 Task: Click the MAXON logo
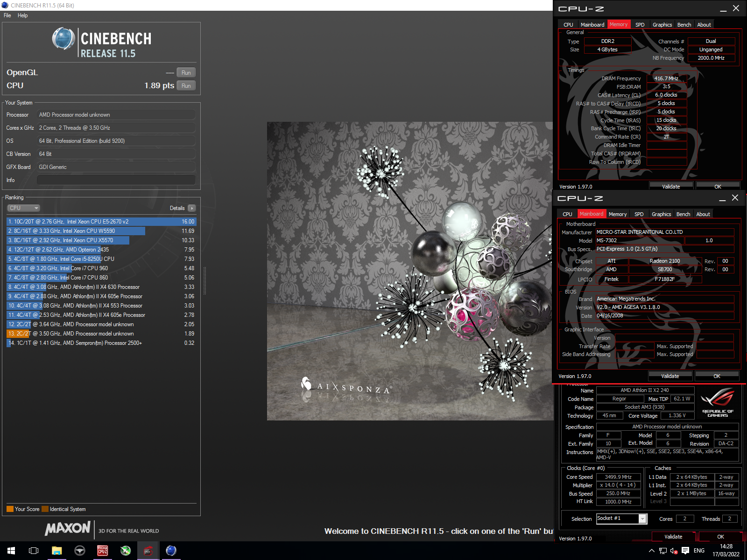coord(68,528)
